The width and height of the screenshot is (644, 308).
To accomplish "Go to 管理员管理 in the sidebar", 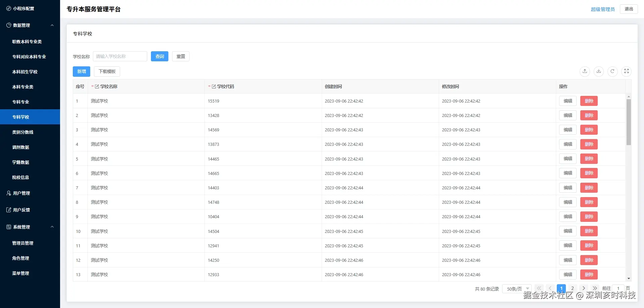I will point(30,243).
